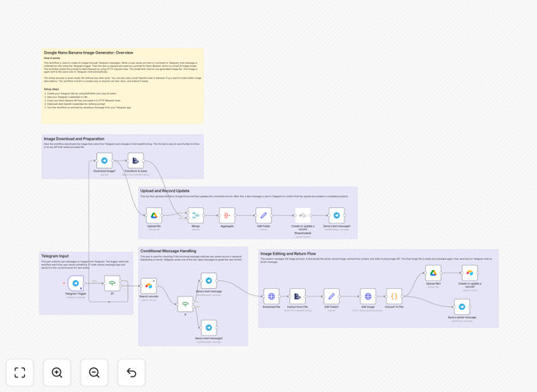Select the Telegram Trigger node
Image resolution: width=537 pixels, height=392 pixels.
coord(76,283)
